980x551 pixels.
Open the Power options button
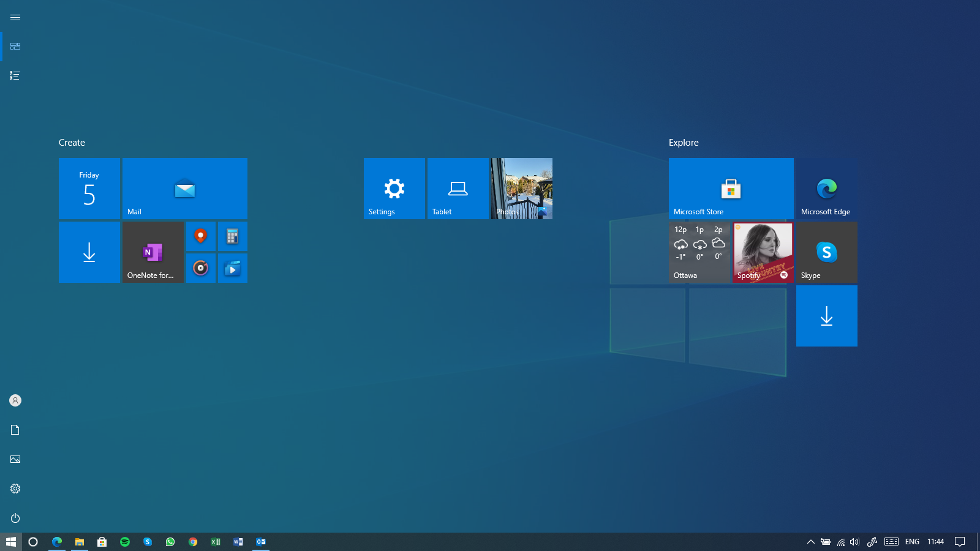point(15,518)
